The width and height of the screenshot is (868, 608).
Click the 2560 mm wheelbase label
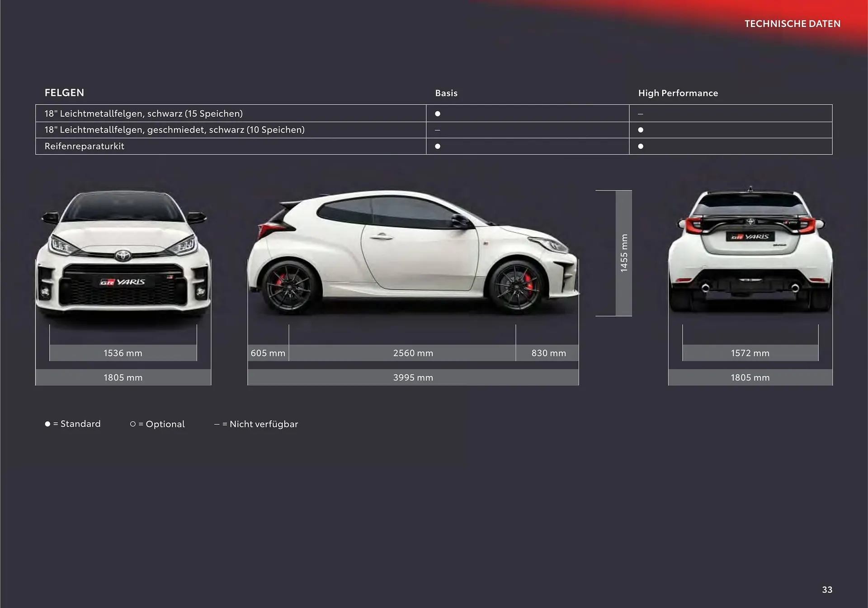413,353
